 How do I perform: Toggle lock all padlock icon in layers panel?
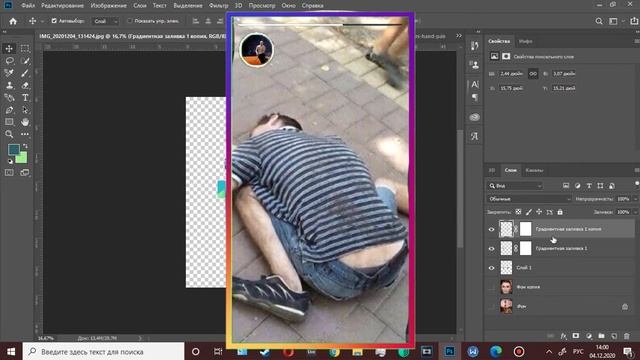(560, 212)
